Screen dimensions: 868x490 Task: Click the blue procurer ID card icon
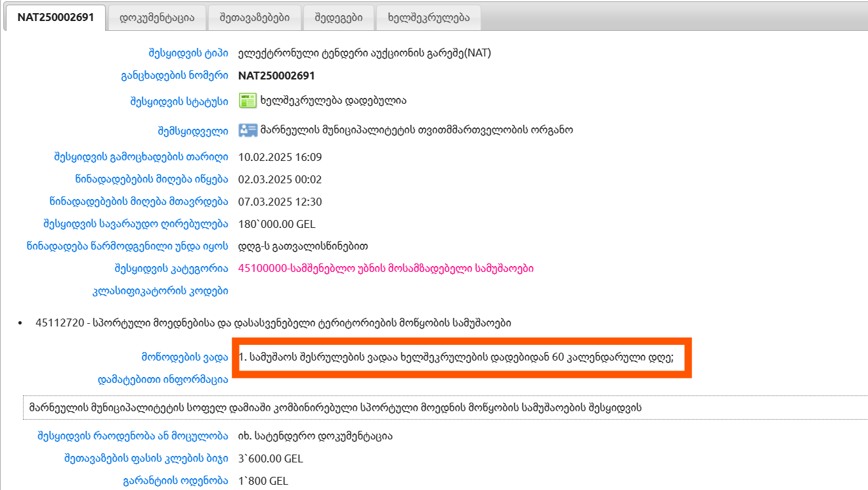coord(248,130)
